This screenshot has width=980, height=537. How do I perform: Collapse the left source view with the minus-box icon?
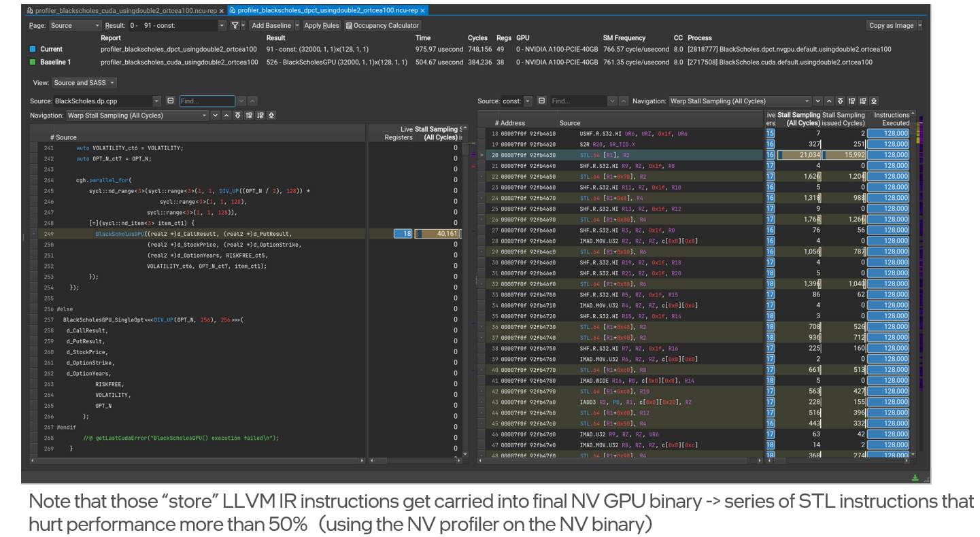[x=170, y=101]
